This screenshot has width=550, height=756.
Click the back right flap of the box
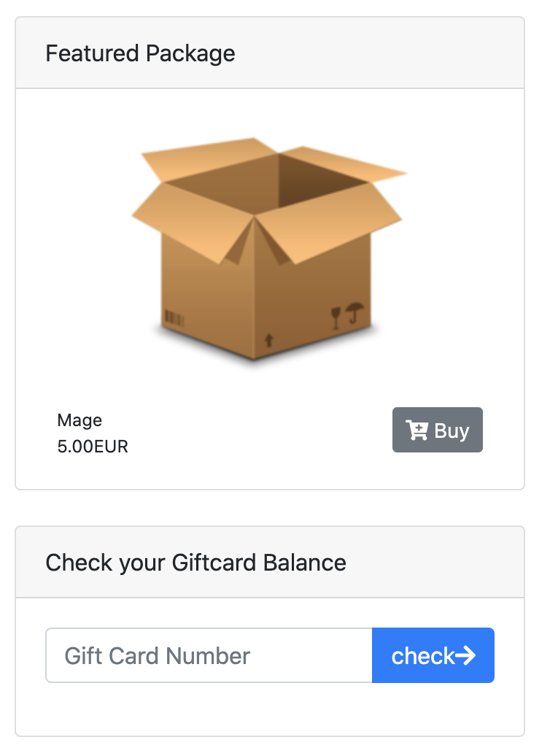[x=342, y=164]
